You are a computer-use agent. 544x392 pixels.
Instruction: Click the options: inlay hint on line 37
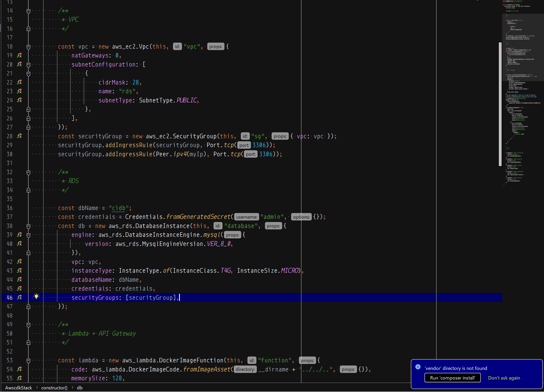[x=302, y=217]
